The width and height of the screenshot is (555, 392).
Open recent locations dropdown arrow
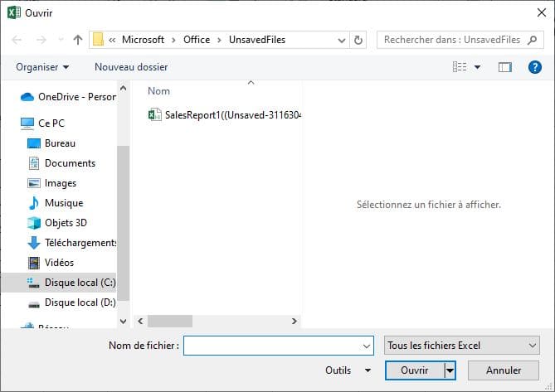61,40
